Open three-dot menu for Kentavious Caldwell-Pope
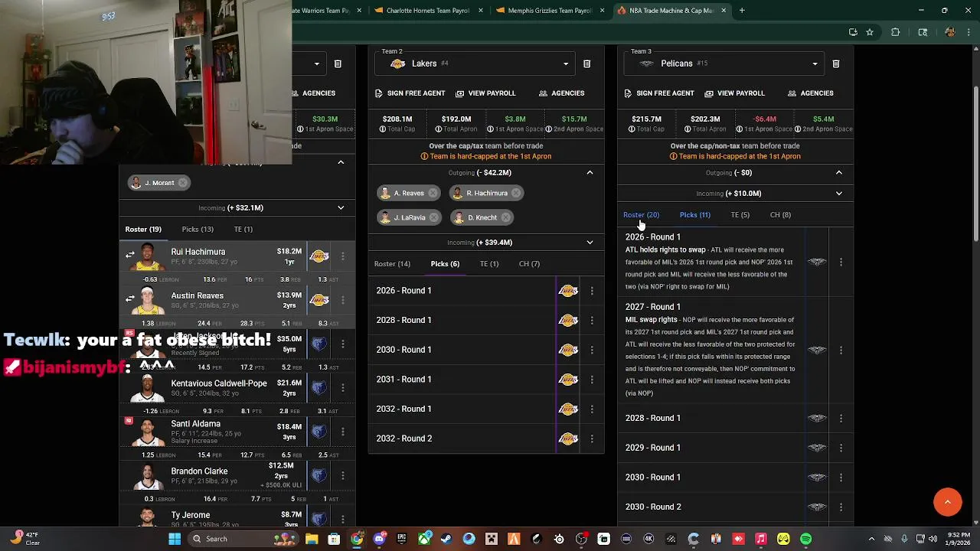Screen dimensions: 980x551 coord(342,388)
